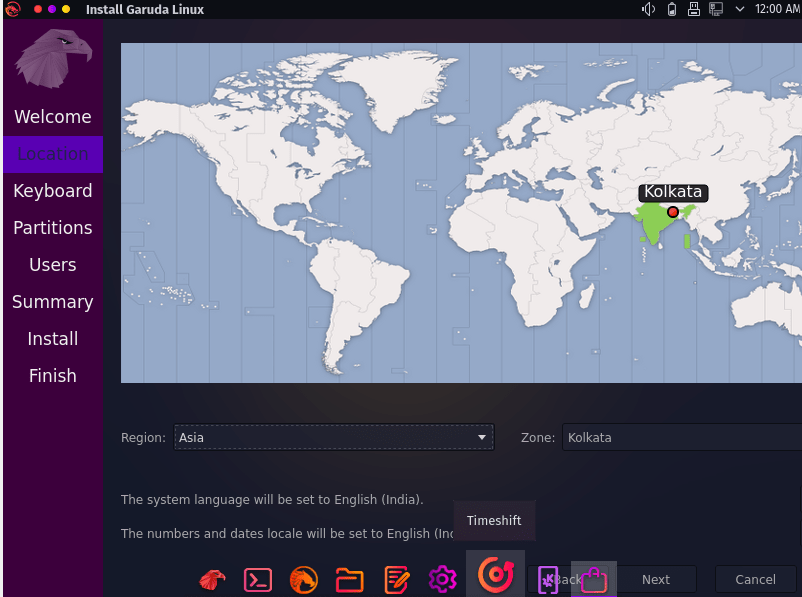Expand the hidden system tray chevron
This screenshot has width=802, height=597.
pyautogui.click(x=740, y=9)
